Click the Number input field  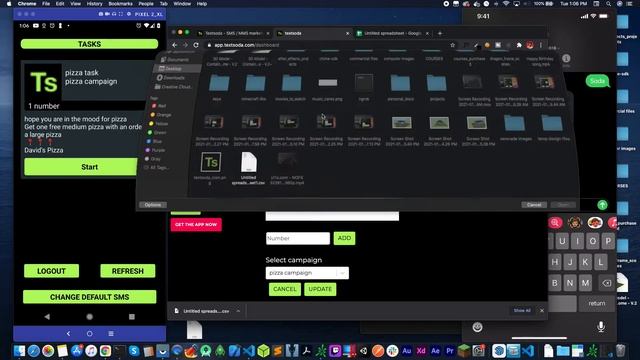298,238
